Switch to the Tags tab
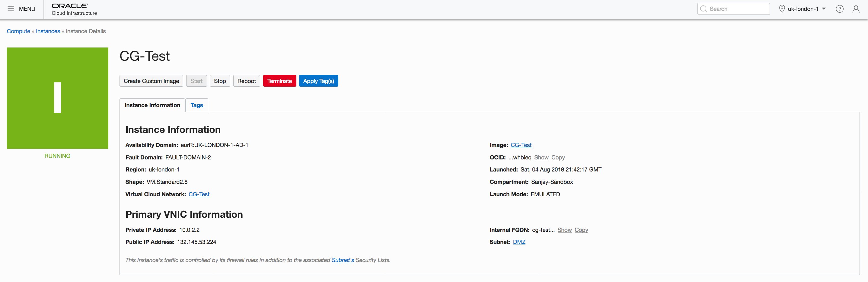Image resolution: width=868 pixels, height=282 pixels. pos(197,105)
